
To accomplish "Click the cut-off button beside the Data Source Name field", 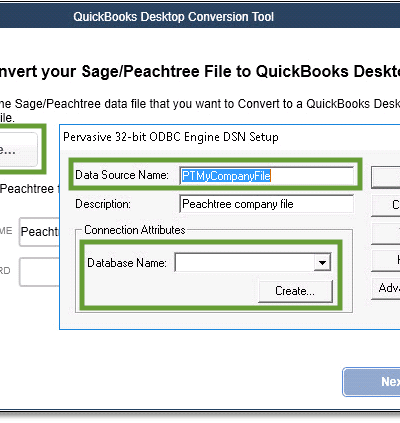I will (x=386, y=177).
